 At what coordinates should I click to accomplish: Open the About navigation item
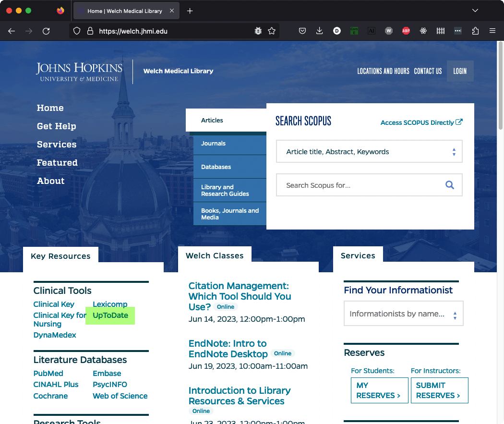[x=51, y=181]
